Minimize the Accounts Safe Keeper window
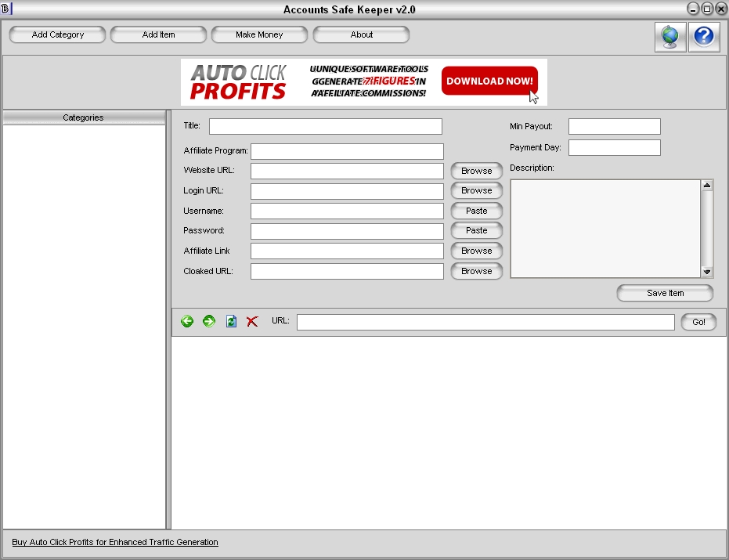 (x=693, y=9)
